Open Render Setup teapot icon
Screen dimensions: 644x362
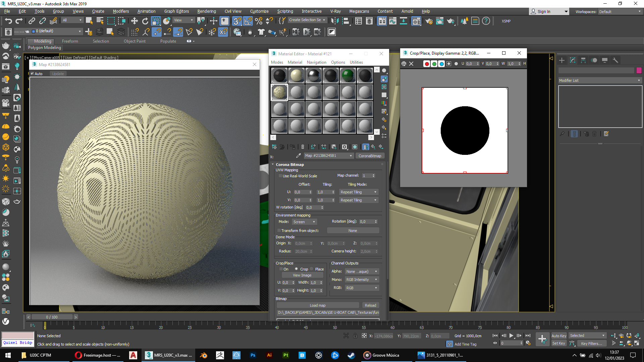pyautogui.click(x=429, y=21)
